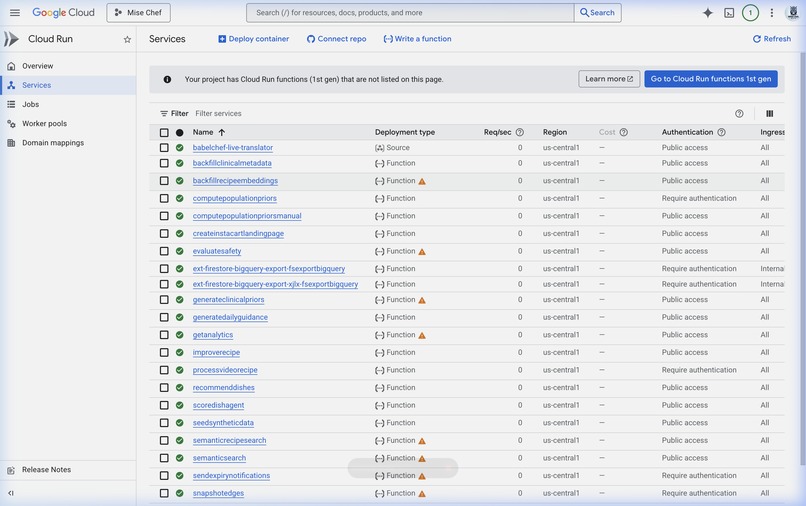The width and height of the screenshot is (806, 506).
Task: Open Gemini AI assistant sparkle icon
Action: [708, 13]
